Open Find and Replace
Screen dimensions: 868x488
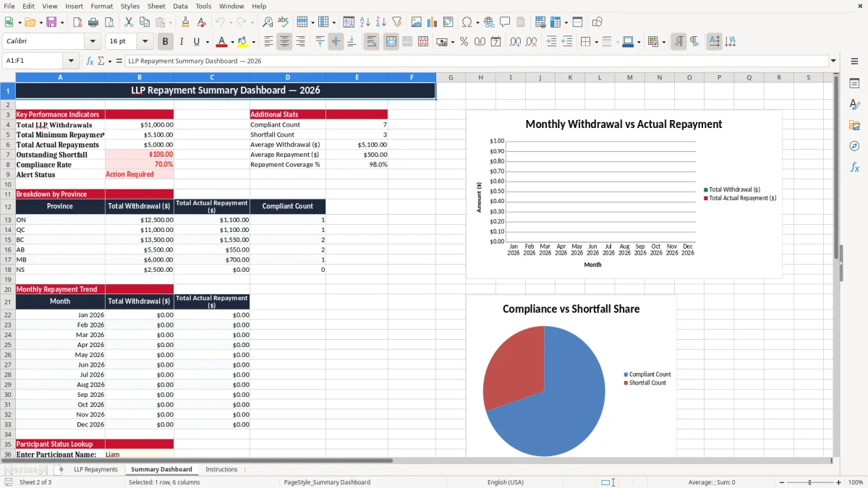268,22
